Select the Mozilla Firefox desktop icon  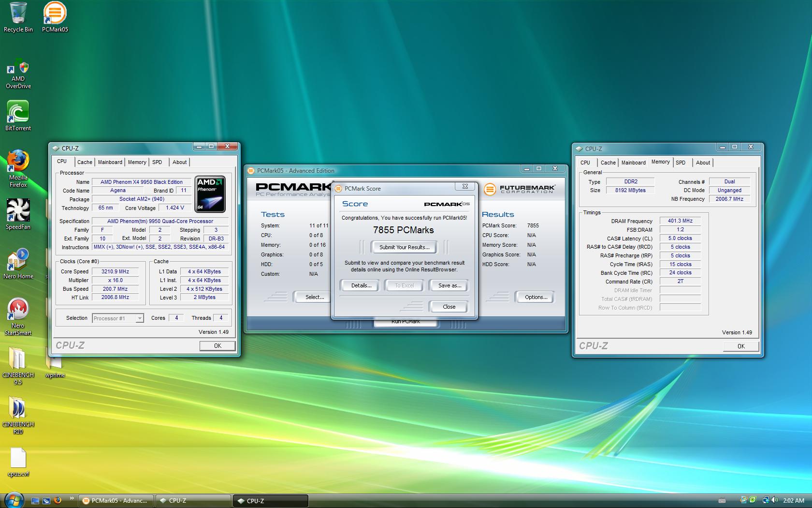[18, 169]
